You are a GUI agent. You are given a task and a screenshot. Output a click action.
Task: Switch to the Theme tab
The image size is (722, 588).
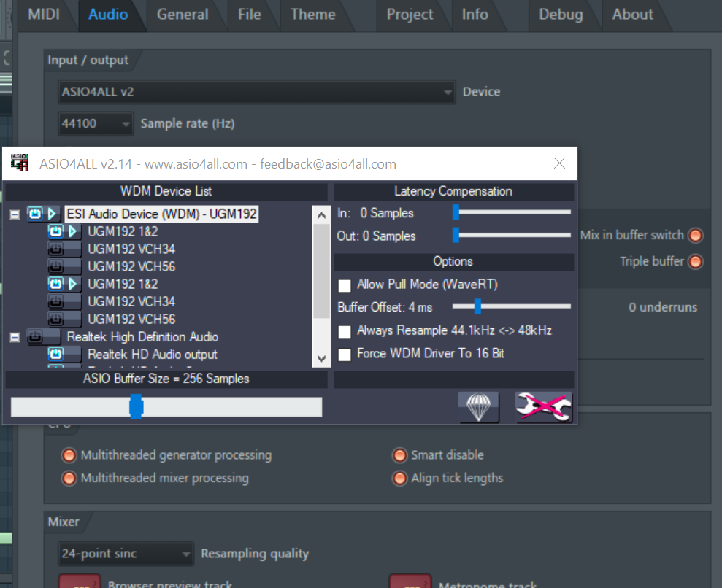pos(313,15)
